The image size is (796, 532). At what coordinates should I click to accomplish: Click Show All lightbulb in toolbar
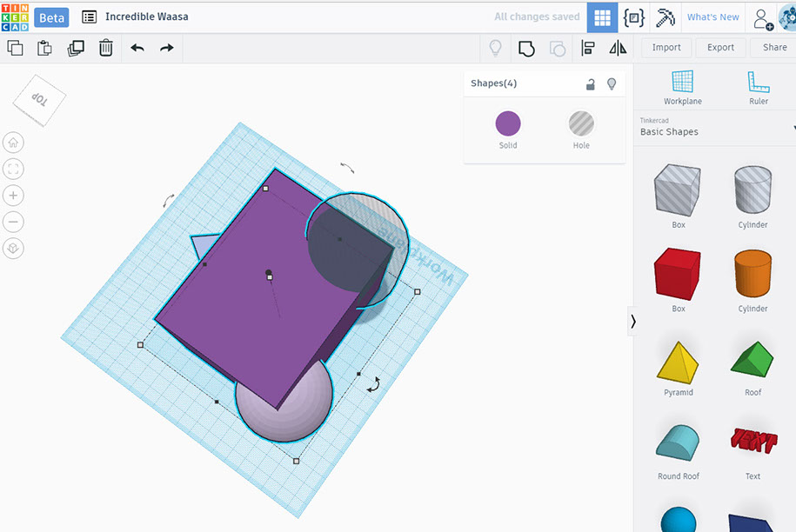495,48
